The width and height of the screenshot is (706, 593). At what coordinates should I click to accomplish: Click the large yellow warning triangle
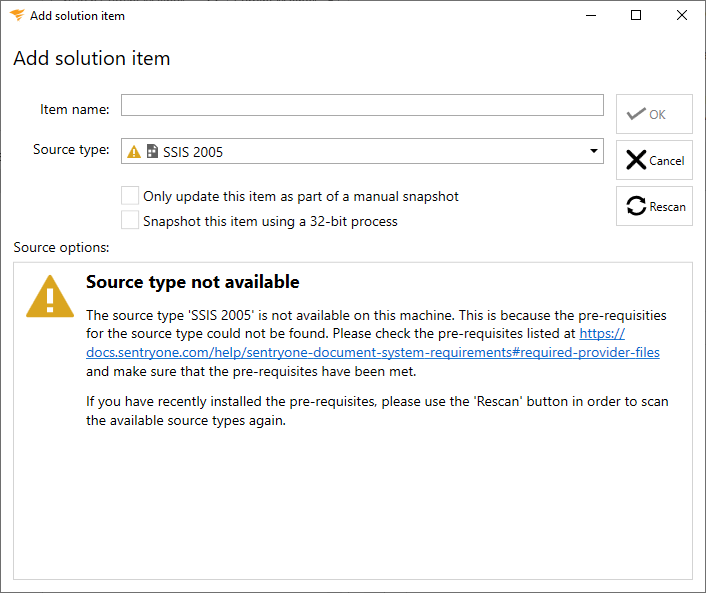50,297
